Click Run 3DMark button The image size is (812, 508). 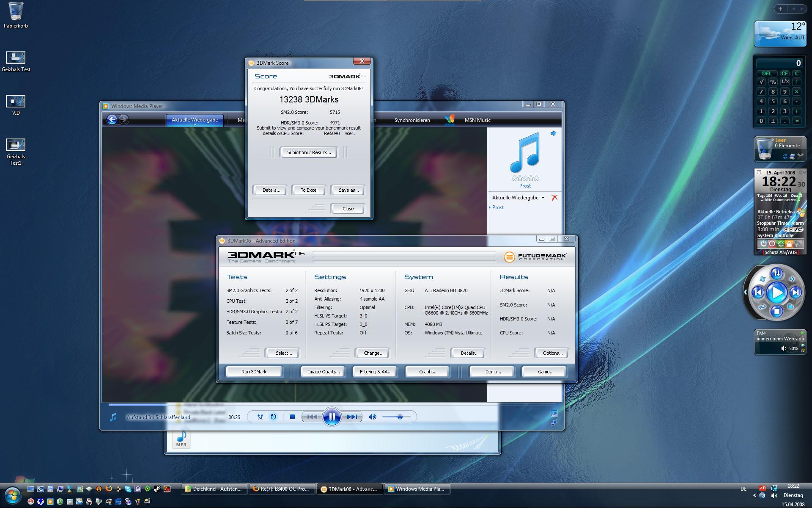(254, 372)
